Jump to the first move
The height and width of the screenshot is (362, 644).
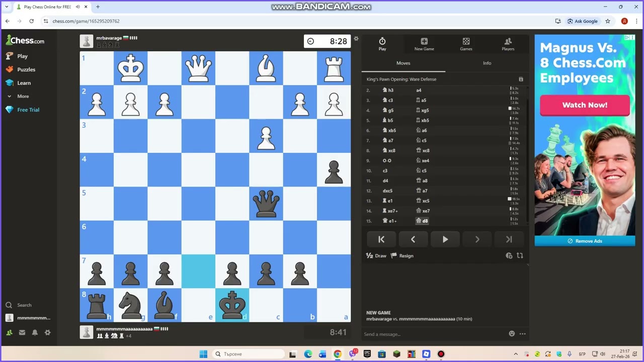381,239
